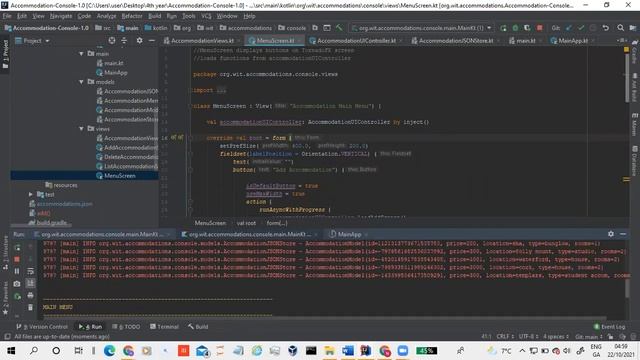
Task: Toggle soft-wrap in Run console
Action: [x=30, y=271]
